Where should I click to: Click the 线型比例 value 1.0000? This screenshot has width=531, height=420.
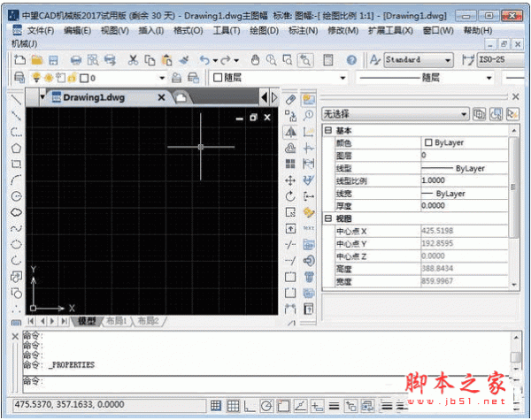[x=465, y=180]
